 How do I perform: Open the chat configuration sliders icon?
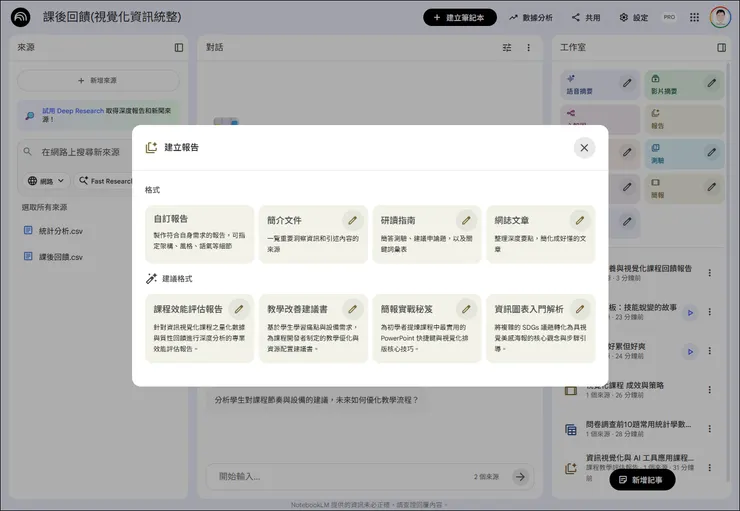coord(507,48)
